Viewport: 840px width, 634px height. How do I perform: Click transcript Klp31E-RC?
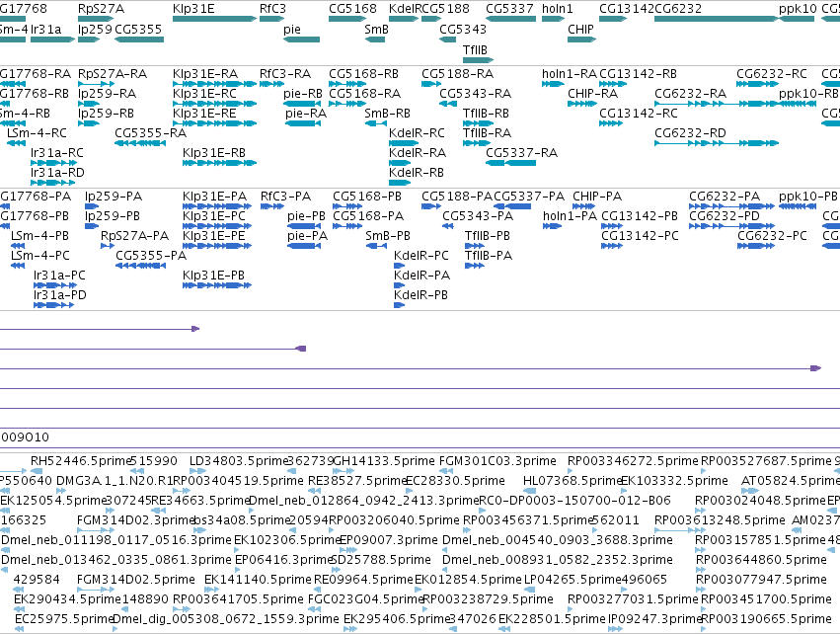(x=214, y=104)
